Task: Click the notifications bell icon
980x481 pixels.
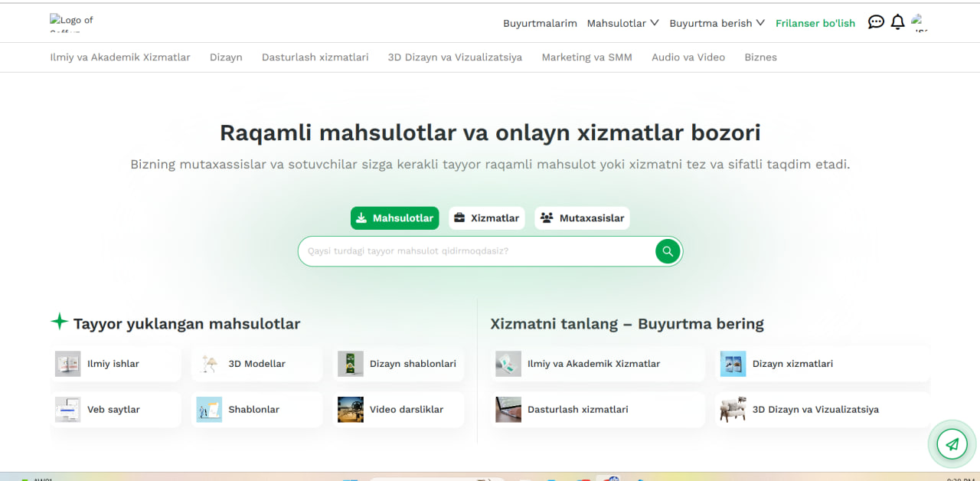Action: [897, 22]
